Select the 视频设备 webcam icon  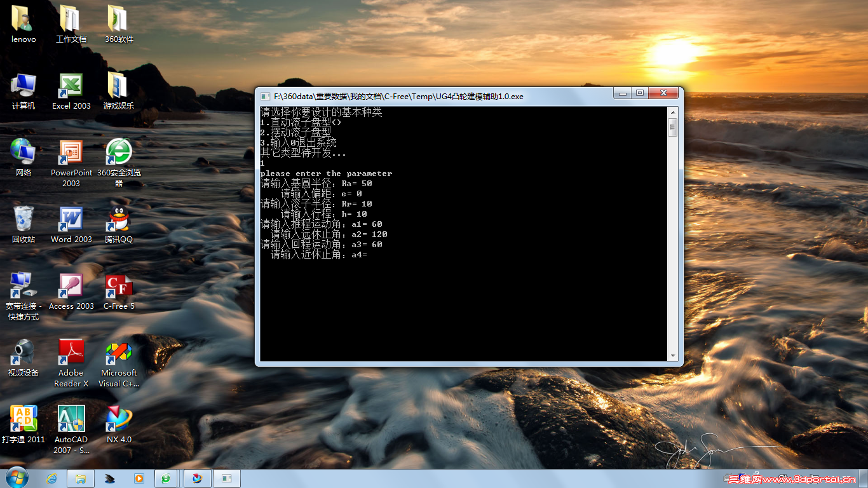coord(24,352)
